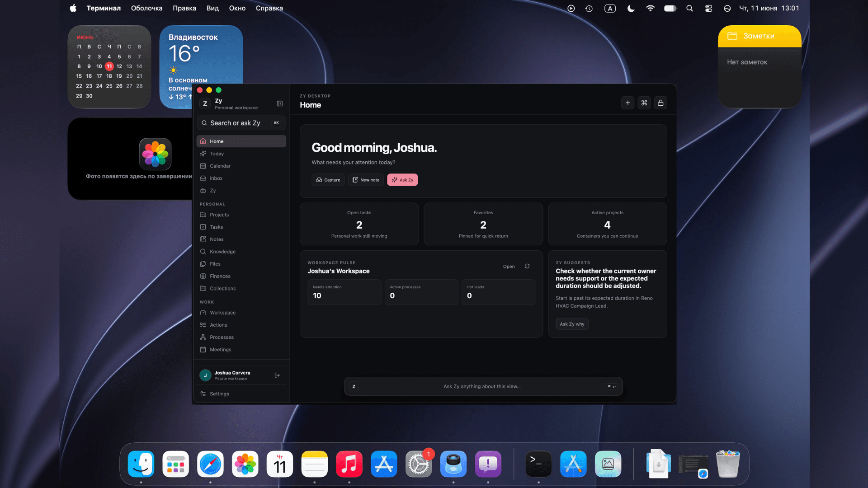Open the Справка menu in menu bar
Image resolution: width=868 pixels, height=488 pixels.
click(269, 8)
